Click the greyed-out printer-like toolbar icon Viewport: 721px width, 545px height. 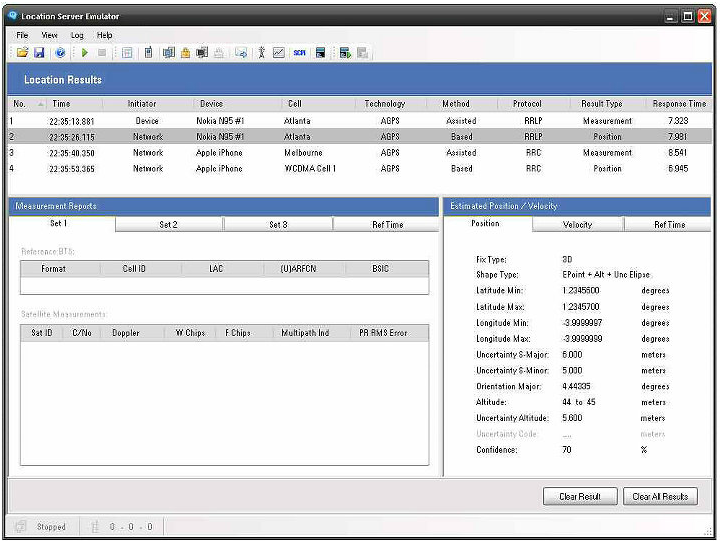pos(219,53)
